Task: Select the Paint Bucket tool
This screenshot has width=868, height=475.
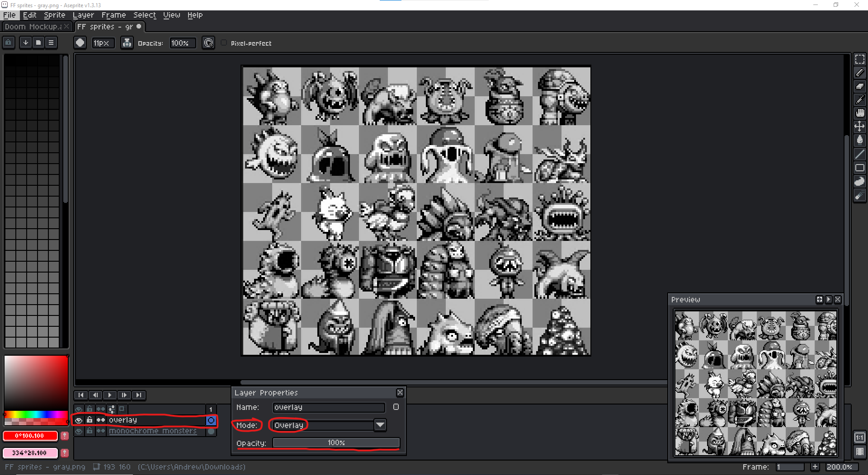Action: click(859, 140)
